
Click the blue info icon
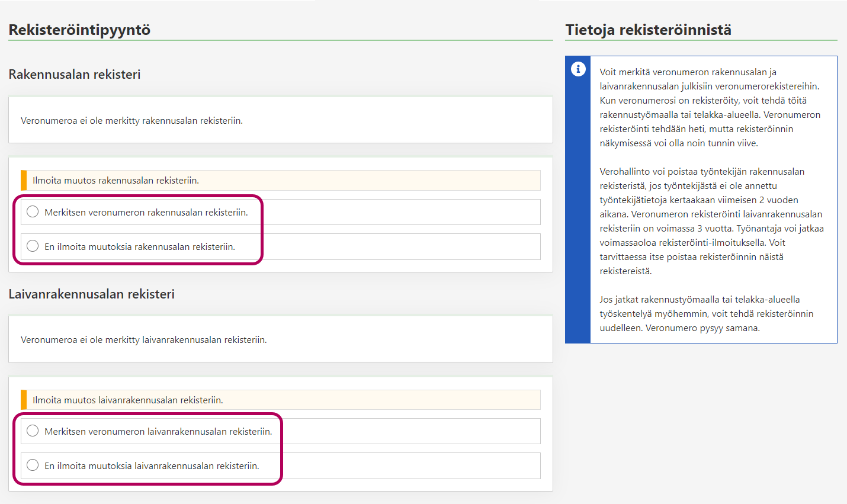coord(577,69)
